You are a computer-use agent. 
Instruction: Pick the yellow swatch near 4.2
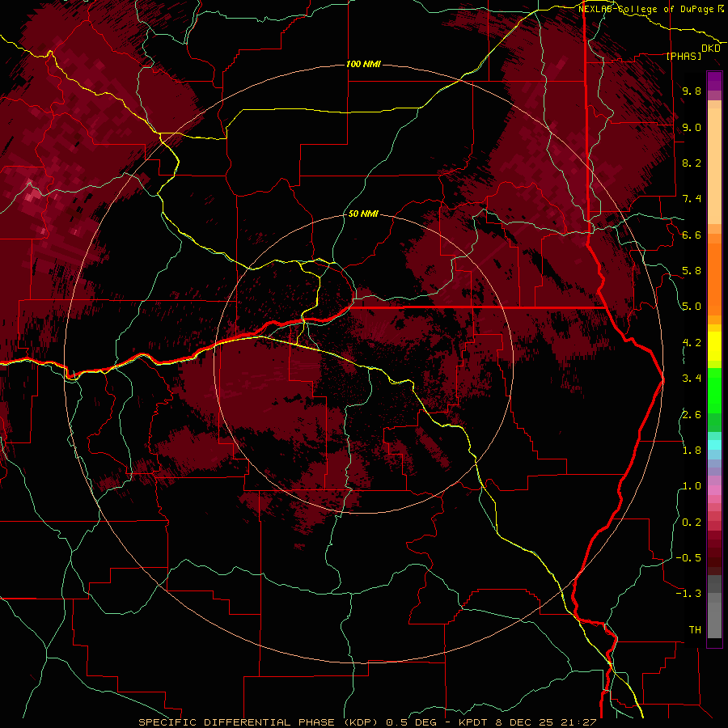(x=714, y=346)
